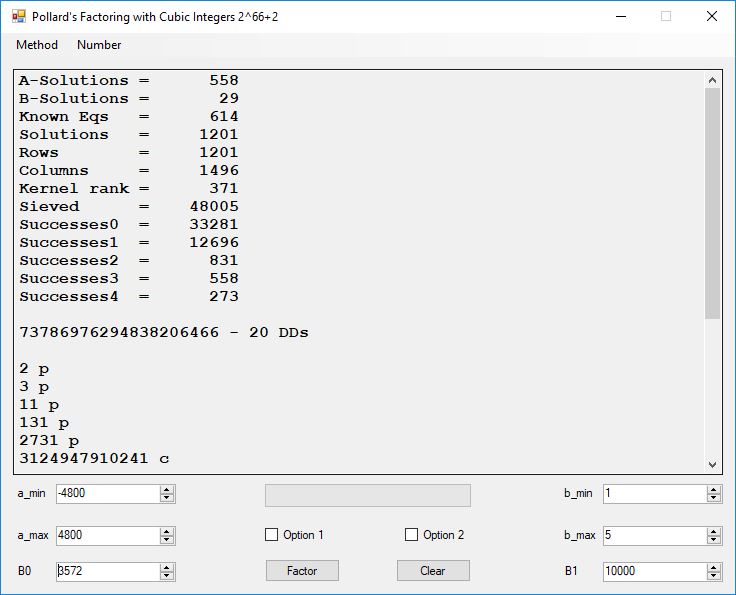Click the '3 p' factor line
Screen dimensions: 736x595
(x=34, y=387)
